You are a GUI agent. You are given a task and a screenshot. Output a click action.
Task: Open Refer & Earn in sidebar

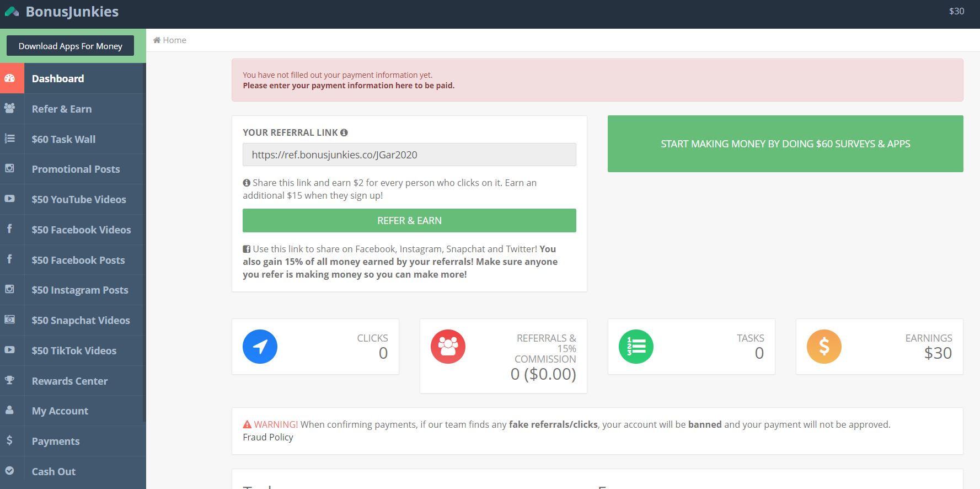click(x=73, y=109)
